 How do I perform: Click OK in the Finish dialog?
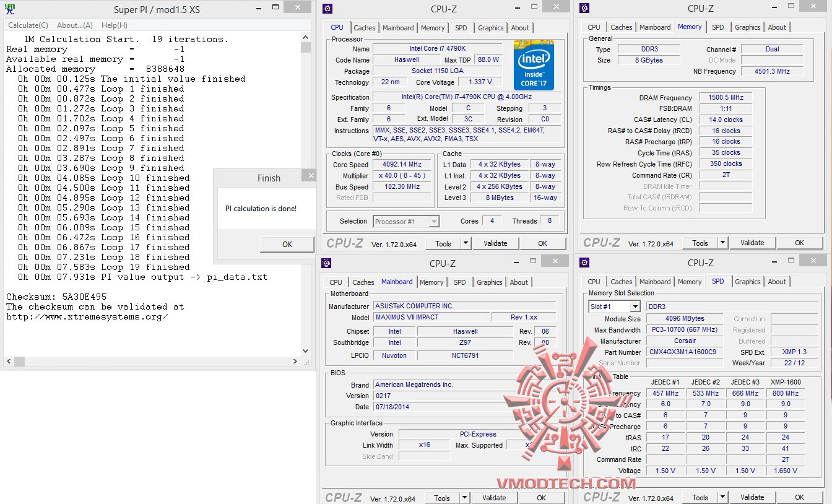[x=287, y=244]
